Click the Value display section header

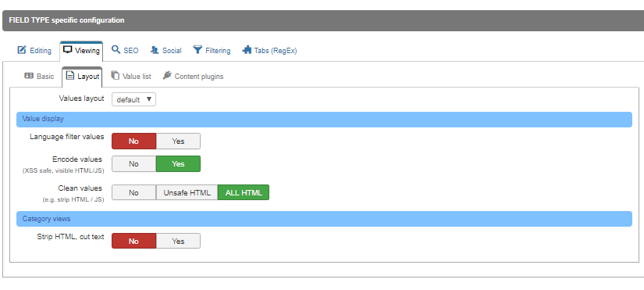click(x=324, y=120)
